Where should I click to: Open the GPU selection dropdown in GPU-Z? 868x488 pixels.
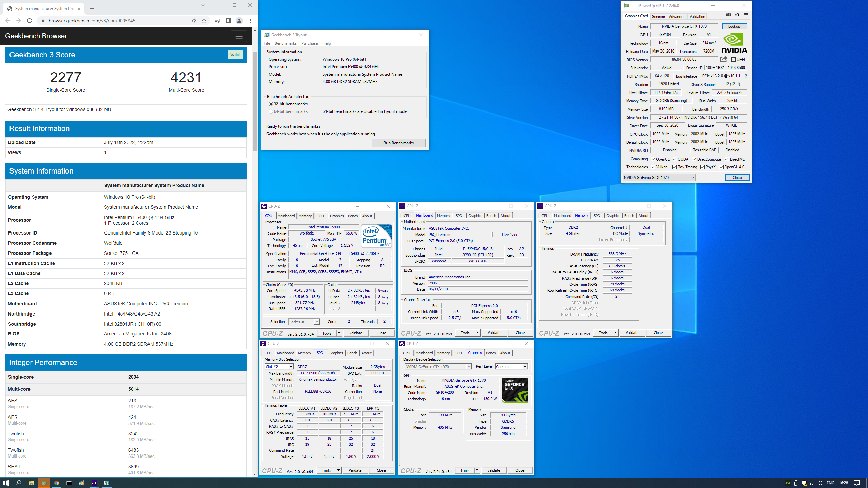[x=659, y=178]
